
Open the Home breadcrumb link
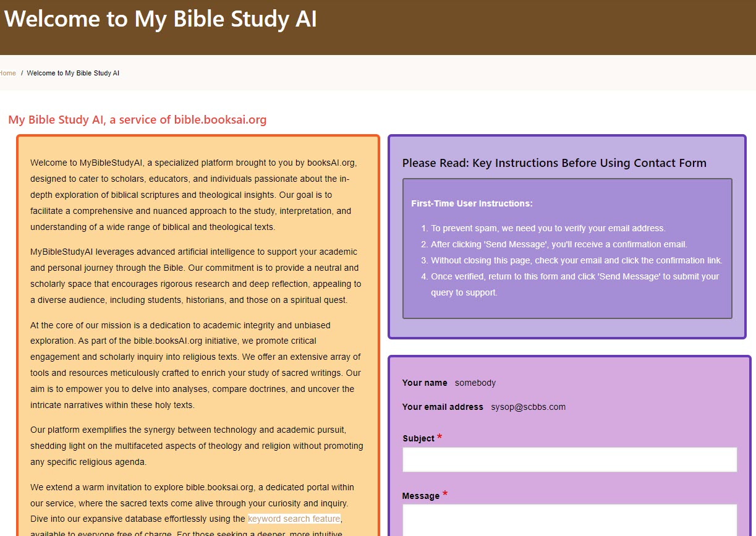tap(7, 73)
